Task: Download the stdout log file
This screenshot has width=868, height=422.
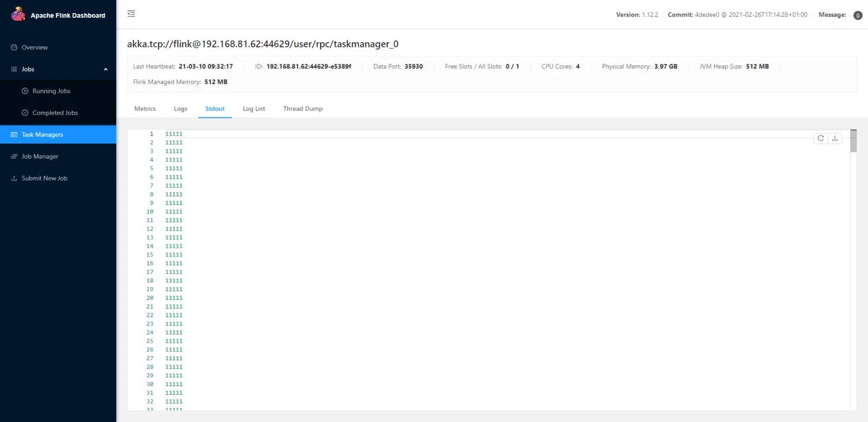Action: point(835,138)
